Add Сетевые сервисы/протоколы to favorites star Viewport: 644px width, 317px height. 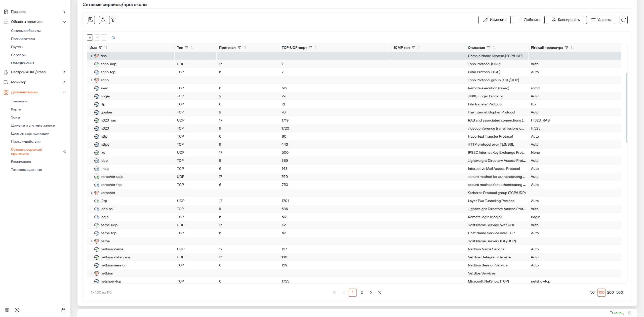pyautogui.click(x=65, y=152)
